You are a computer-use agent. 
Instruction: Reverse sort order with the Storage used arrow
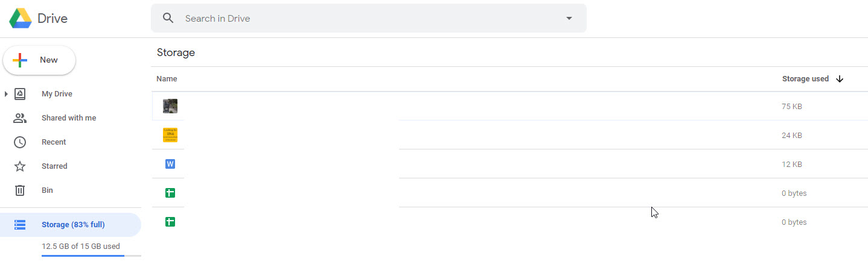[x=840, y=79]
